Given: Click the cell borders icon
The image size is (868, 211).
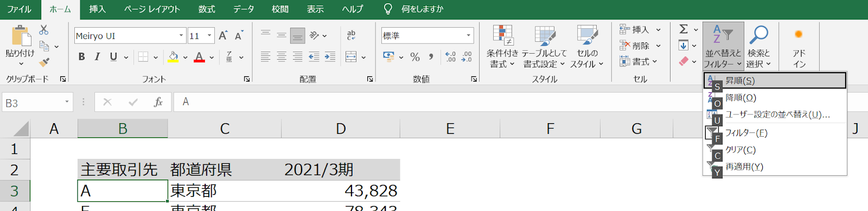Looking at the screenshot, I should (x=143, y=57).
